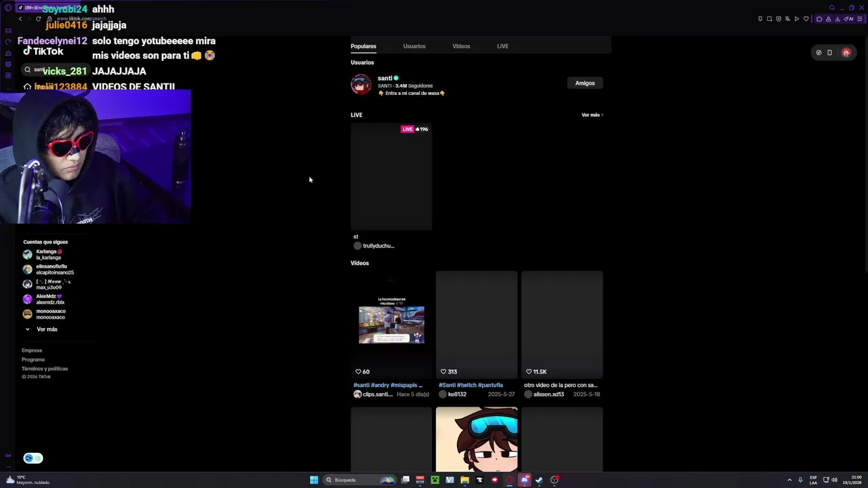Image resolution: width=868 pixels, height=488 pixels.
Task: Open monooaxaco account in followed list
Action: [x=44, y=314]
